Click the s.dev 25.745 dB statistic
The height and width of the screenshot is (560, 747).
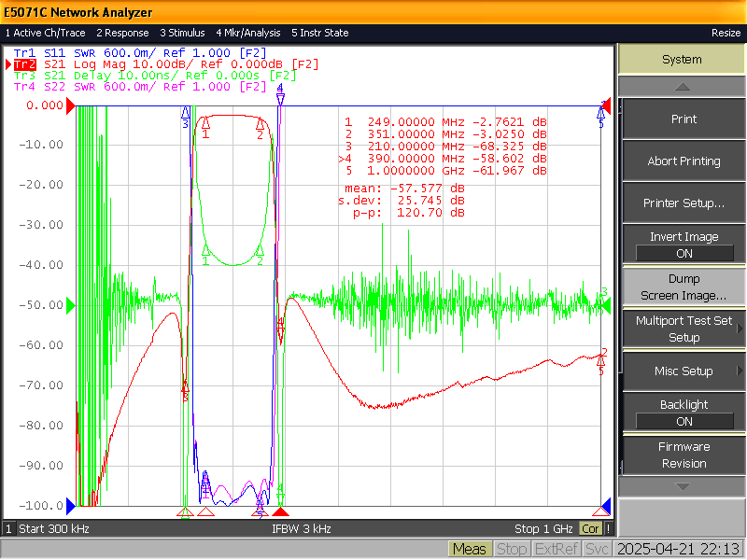[402, 201]
